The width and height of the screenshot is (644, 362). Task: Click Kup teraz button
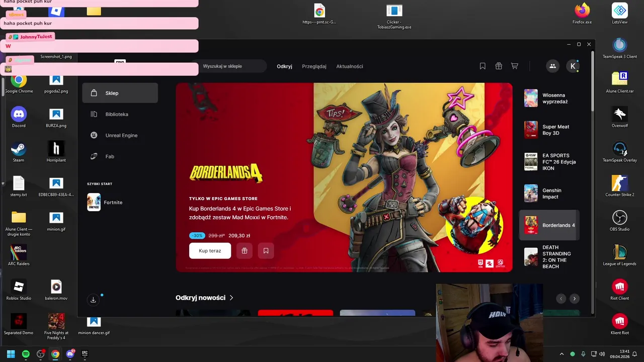[x=210, y=250]
